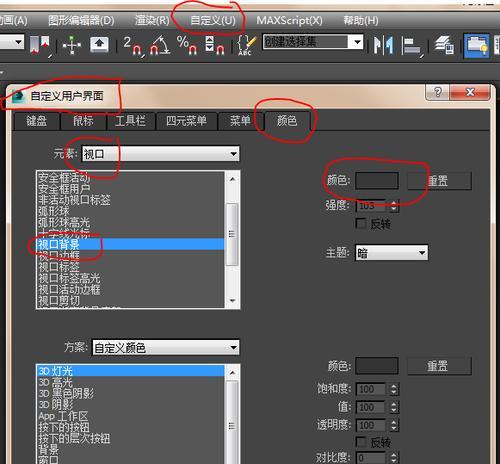500x464 pixels.
Task: Switch to the 四元菜单 tab
Action: pyautogui.click(x=186, y=121)
